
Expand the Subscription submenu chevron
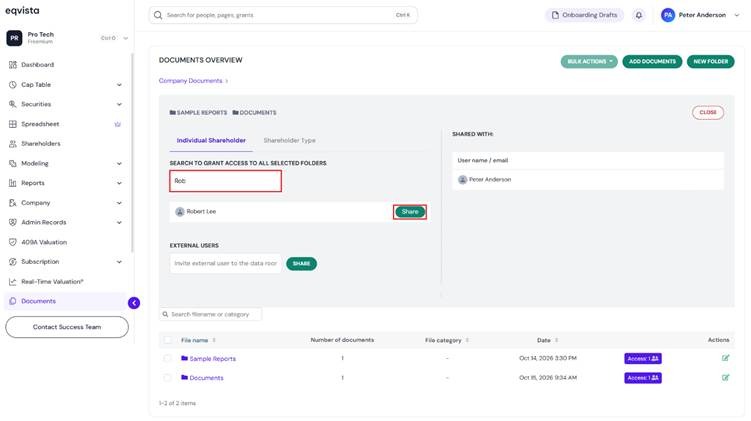(119, 262)
